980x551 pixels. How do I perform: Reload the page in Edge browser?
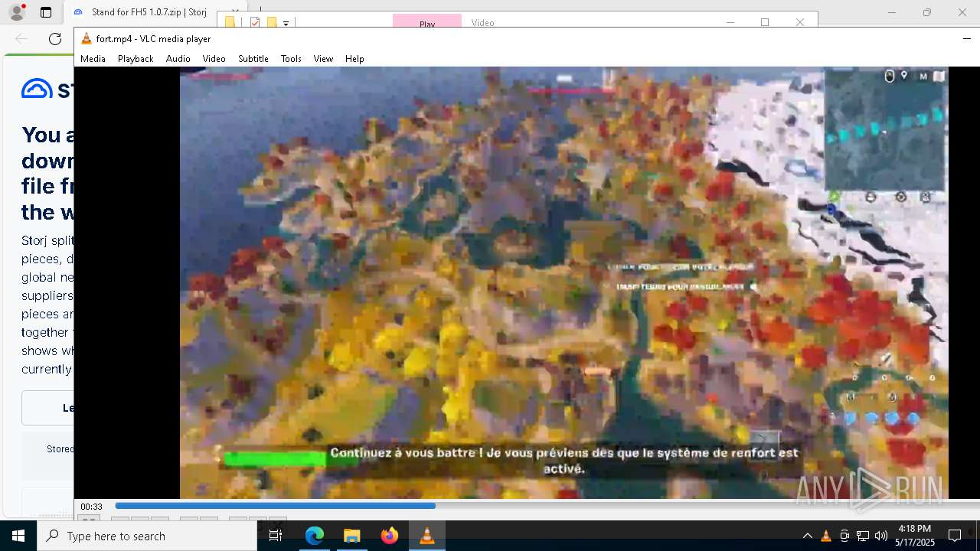click(x=55, y=39)
